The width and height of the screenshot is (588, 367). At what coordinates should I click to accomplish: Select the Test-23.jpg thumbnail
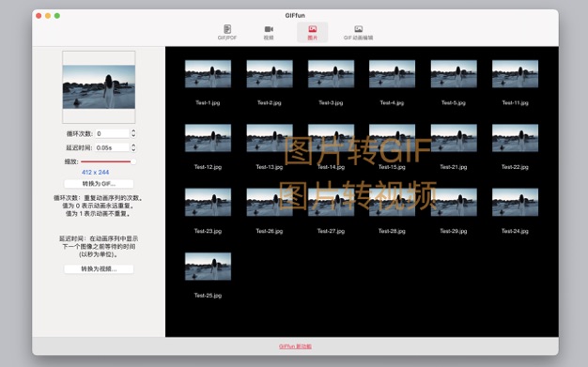208,202
